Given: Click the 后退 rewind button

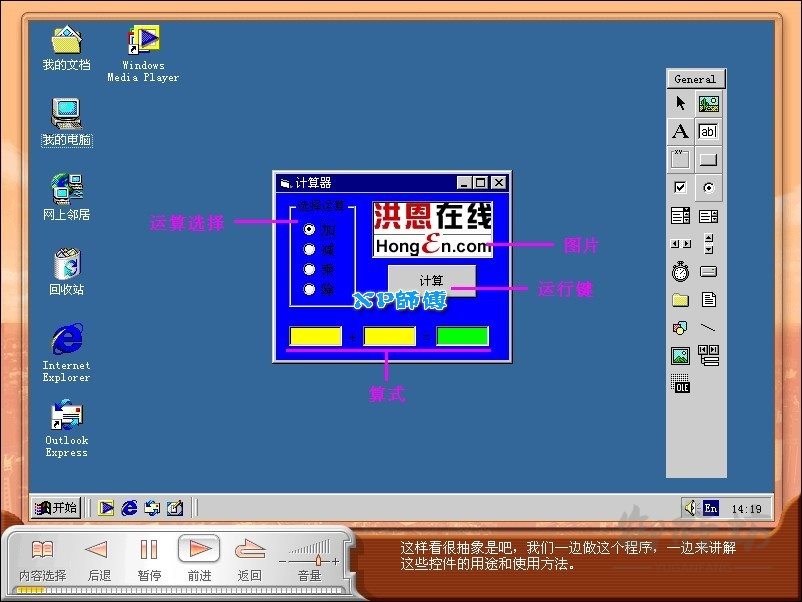Looking at the screenshot, I should point(99,560).
